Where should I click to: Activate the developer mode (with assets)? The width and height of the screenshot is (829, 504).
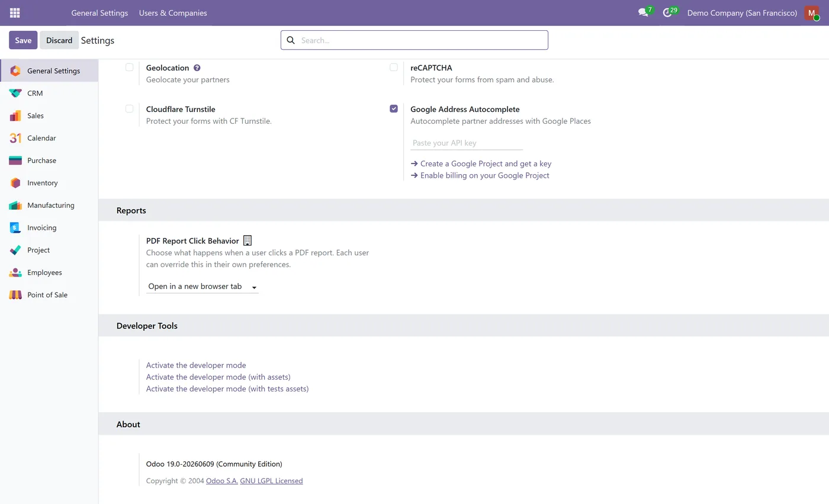[x=219, y=377]
